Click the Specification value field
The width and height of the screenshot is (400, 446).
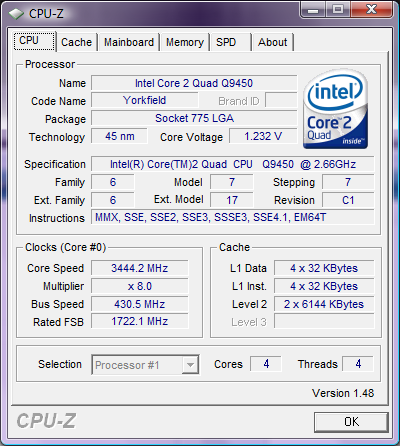point(233,164)
